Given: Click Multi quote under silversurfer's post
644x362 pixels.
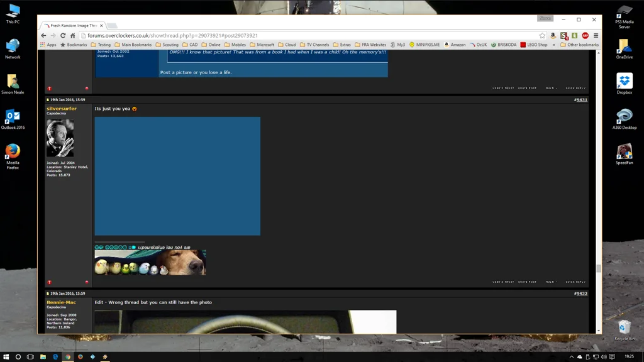Looking at the screenshot, I should tap(551, 282).
